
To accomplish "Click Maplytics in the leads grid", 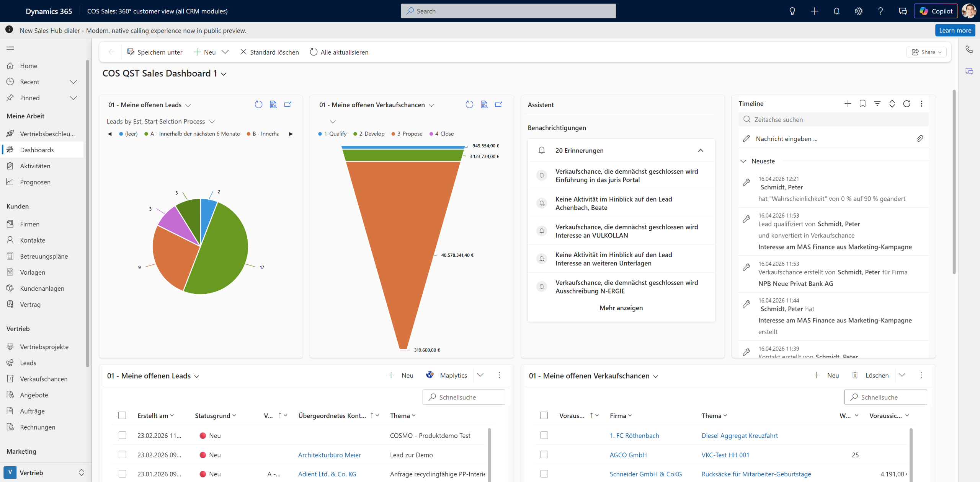I will [x=446, y=375].
